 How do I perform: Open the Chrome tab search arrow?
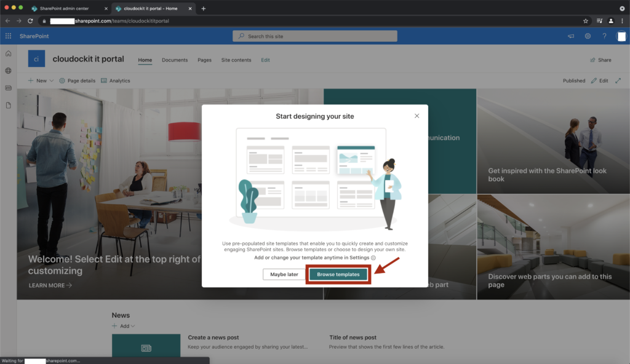pos(622,9)
